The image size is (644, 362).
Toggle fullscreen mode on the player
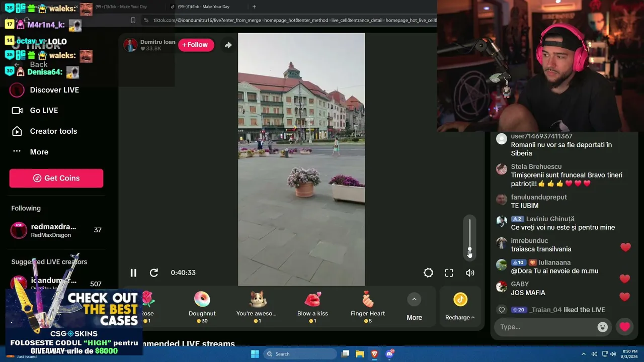[449, 273]
